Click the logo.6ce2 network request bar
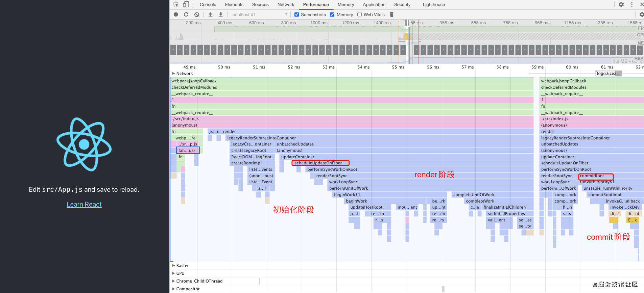 point(609,73)
